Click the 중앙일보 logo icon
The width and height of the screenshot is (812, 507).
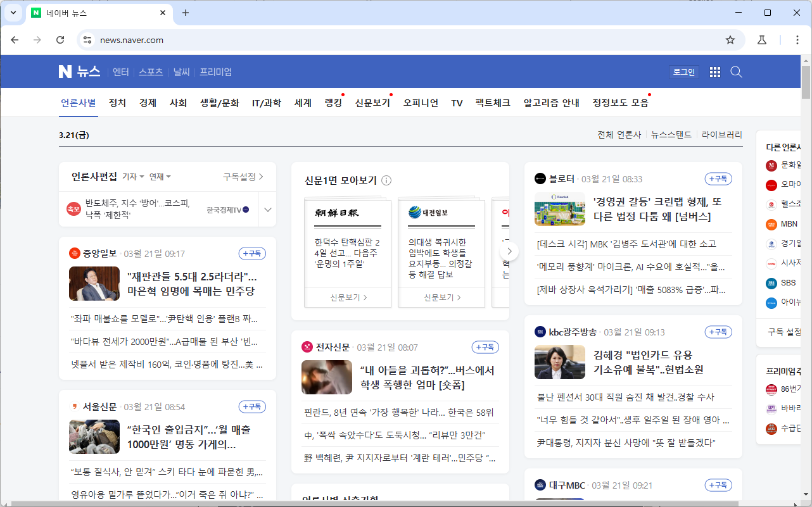pyautogui.click(x=75, y=253)
